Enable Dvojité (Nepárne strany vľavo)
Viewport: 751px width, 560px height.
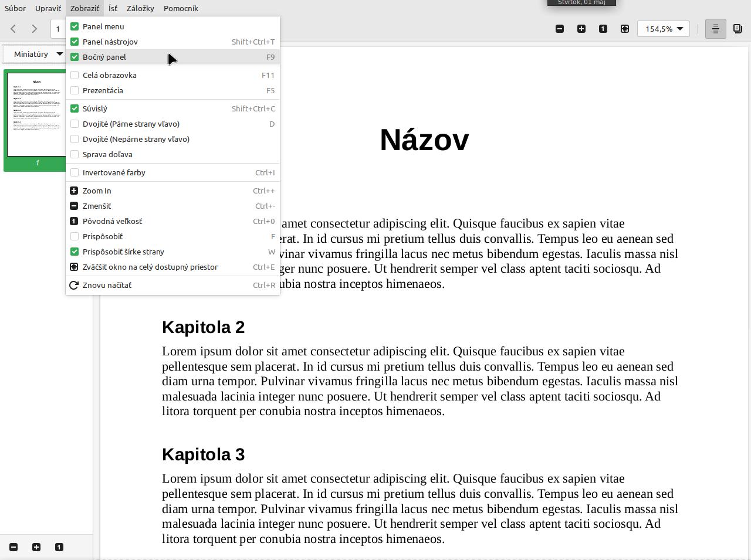coord(172,139)
